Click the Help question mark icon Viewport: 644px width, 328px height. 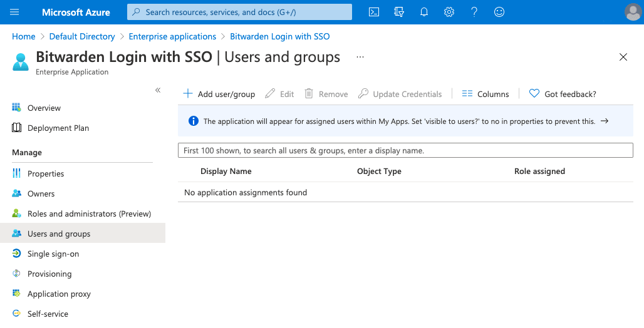coord(474,12)
